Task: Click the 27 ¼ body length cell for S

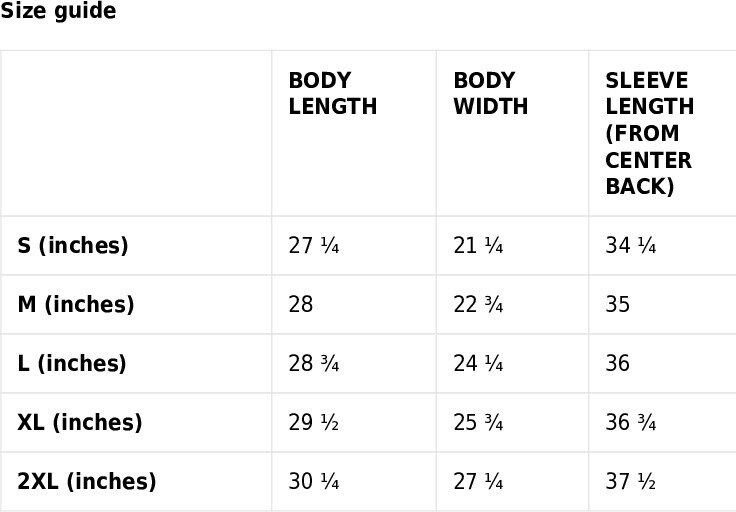Action: (314, 245)
